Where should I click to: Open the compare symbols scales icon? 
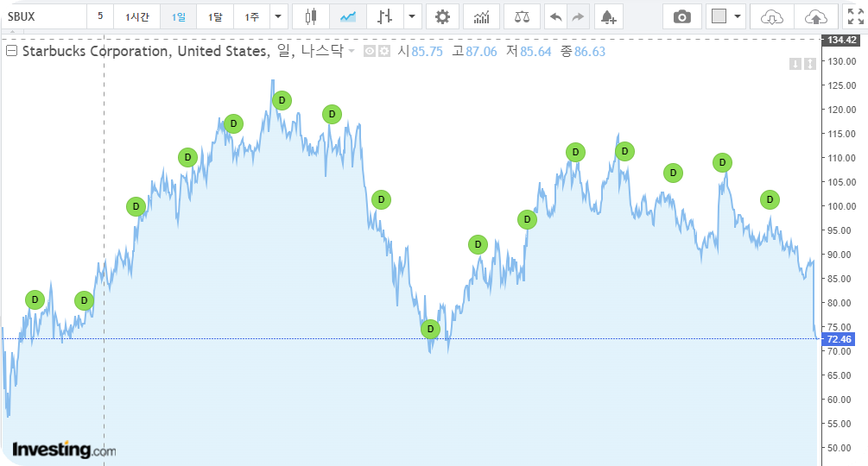[x=522, y=16]
